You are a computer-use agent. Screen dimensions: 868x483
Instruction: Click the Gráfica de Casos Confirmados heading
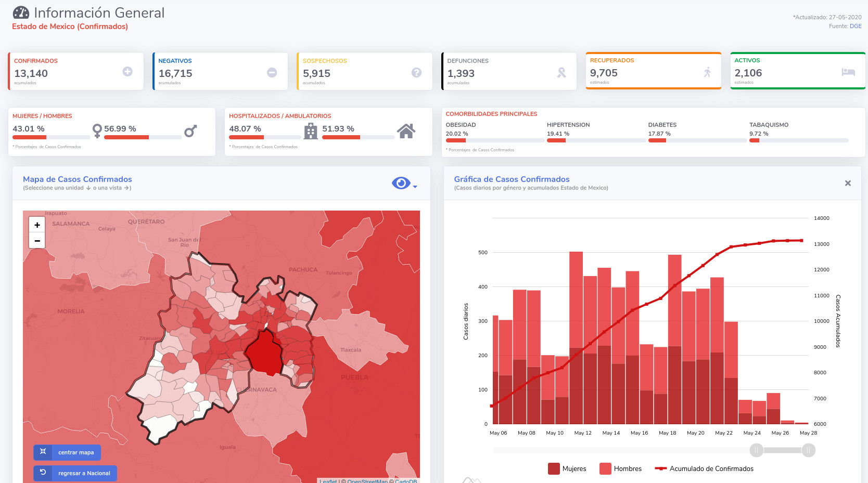[x=512, y=179]
